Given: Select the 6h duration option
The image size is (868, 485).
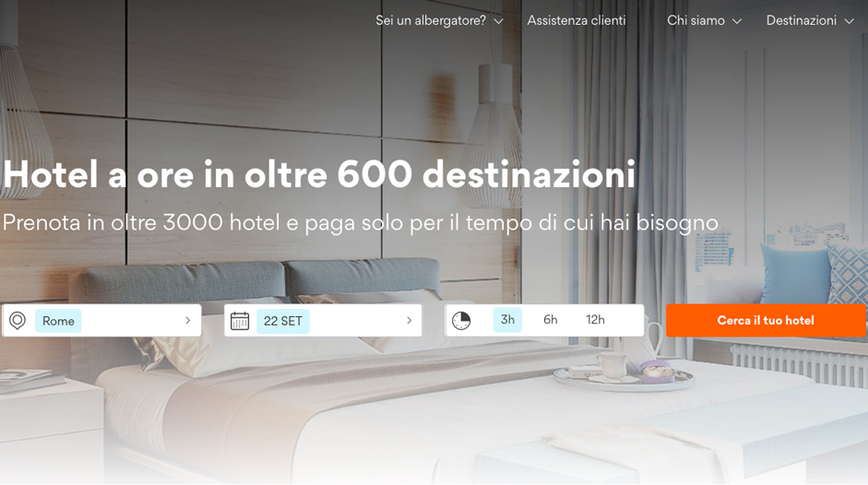Looking at the screenshot, I should coord(551,320).
